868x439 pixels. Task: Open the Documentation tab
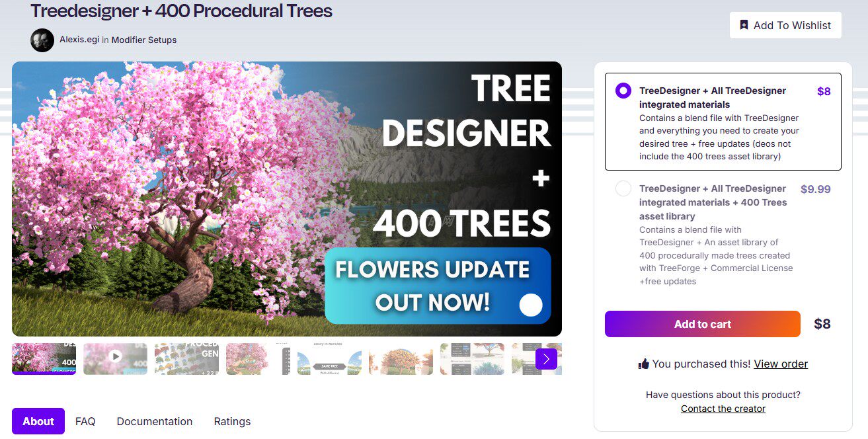tap(155, 421)
